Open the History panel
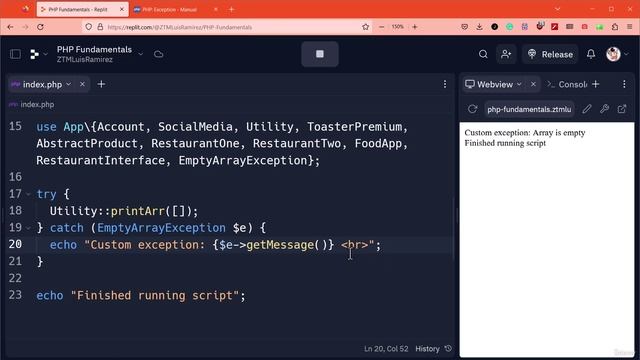 point(433,349)
